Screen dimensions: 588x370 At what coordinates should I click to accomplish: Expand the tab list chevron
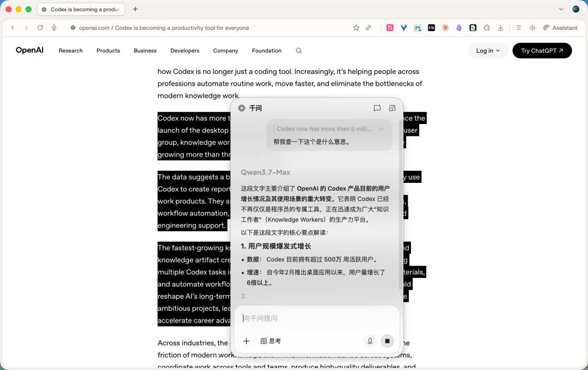(x=561, y=9)
